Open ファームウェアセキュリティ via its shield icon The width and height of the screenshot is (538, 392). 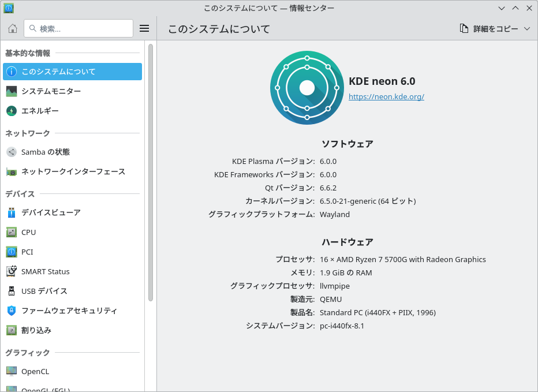pos(12,311)
